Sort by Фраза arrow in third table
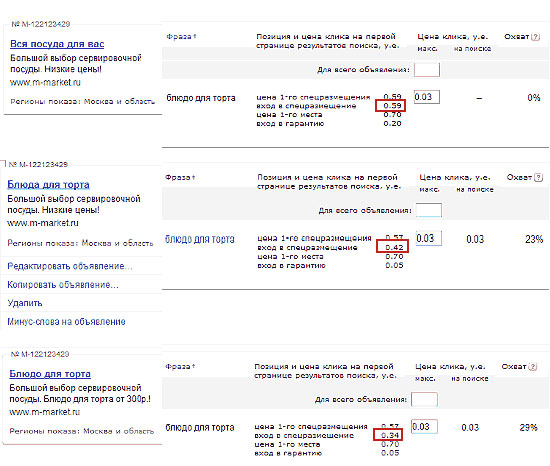The image size is (550, 466). click(x=194, y=366)
